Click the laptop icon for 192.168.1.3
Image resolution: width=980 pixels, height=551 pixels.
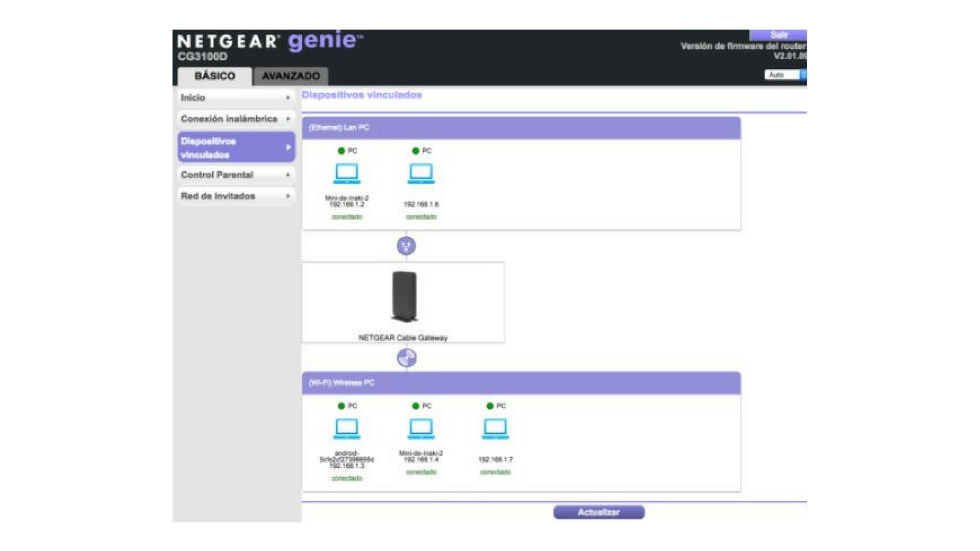[x=347, y=429]
